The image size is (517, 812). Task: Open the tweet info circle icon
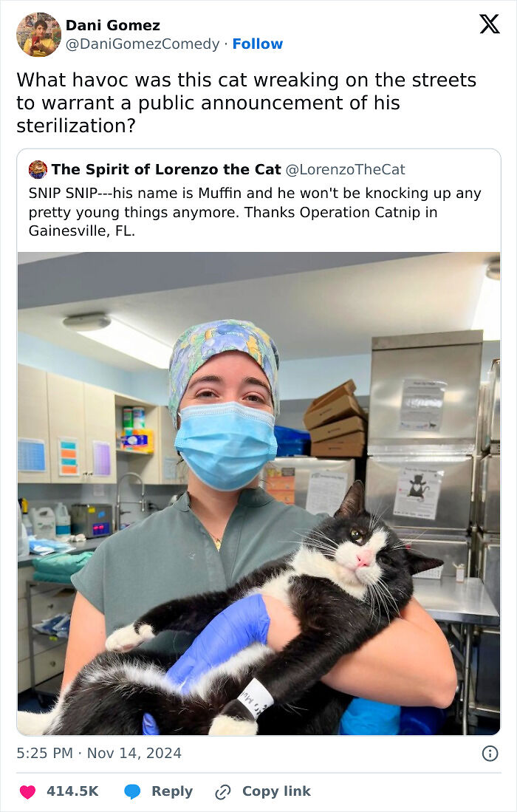[x=490, y=754]
